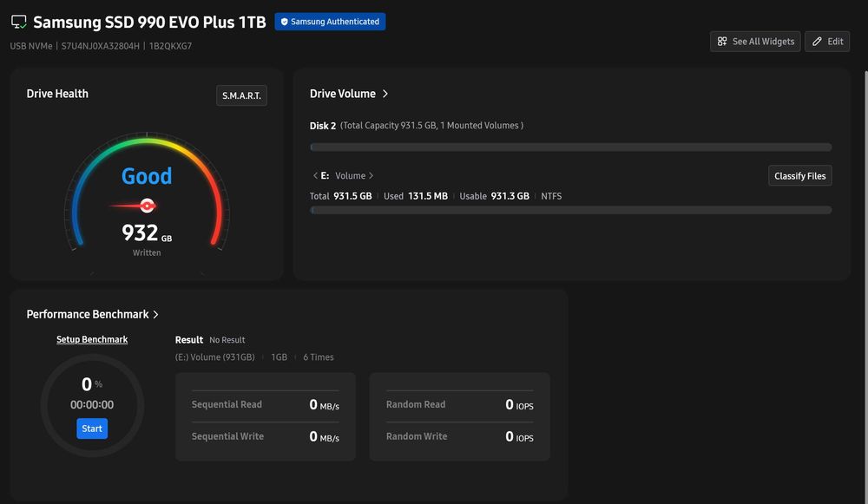This screenshot has width=868, height=504.
Task: Click the 932 GB Written value
Action: click(x=147, y=232)
